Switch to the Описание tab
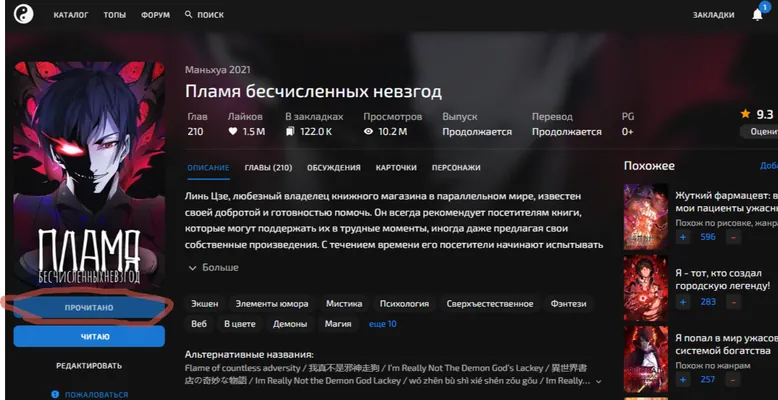Image resolution: width=778 pixels, height=400 pixels. coord(208,168)
